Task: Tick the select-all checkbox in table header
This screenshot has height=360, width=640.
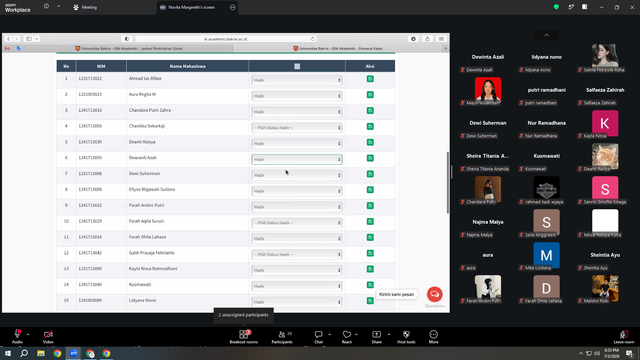Action: 297,66
